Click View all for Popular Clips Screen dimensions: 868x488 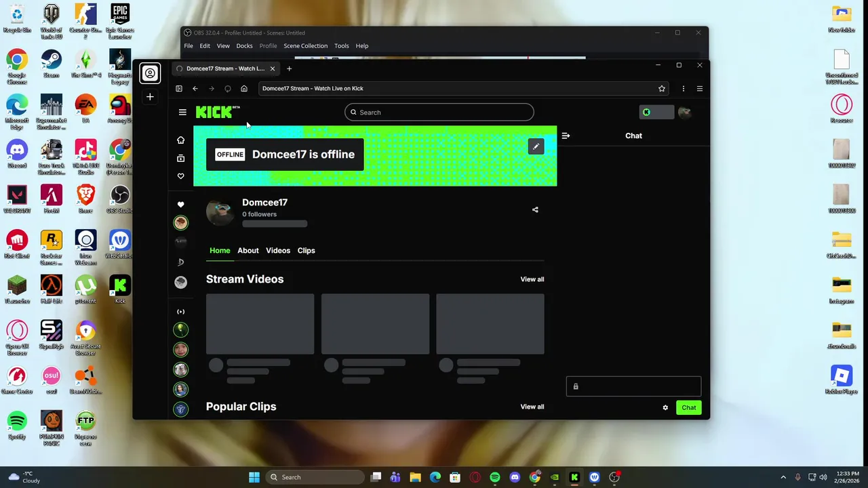coord(532,407)
